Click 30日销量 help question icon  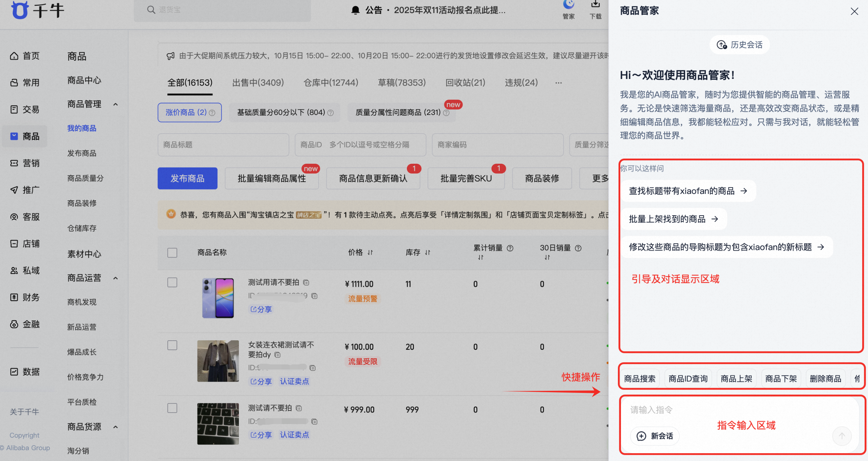578,248
